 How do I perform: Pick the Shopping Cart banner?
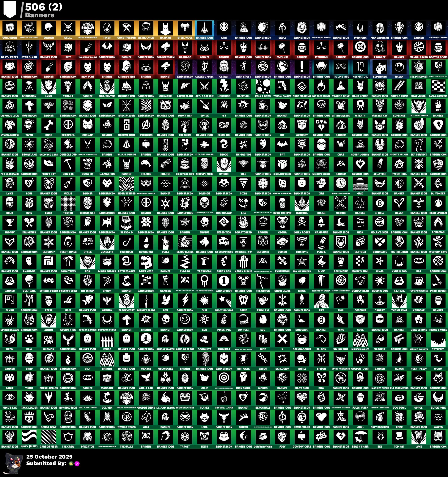(48, 145)
